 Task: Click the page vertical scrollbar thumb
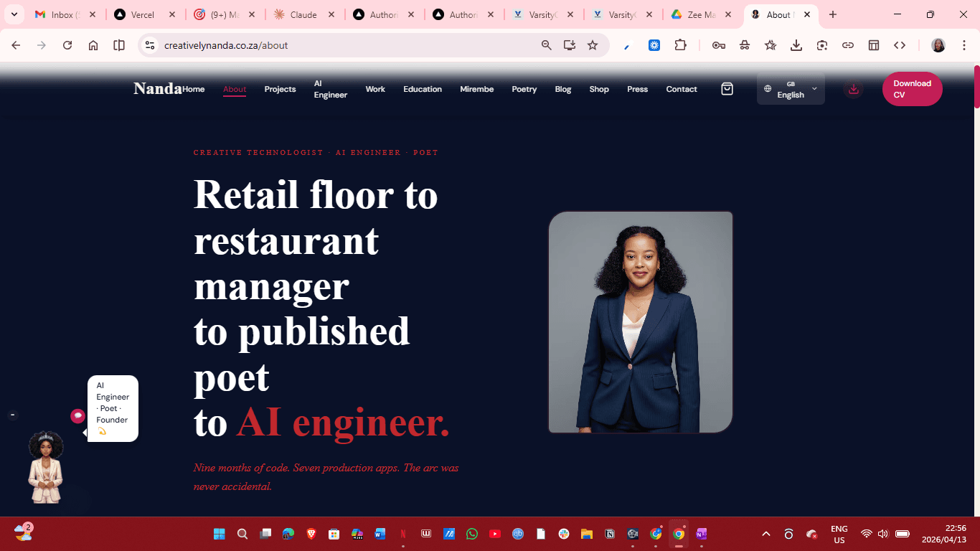(x=976, y=86)
